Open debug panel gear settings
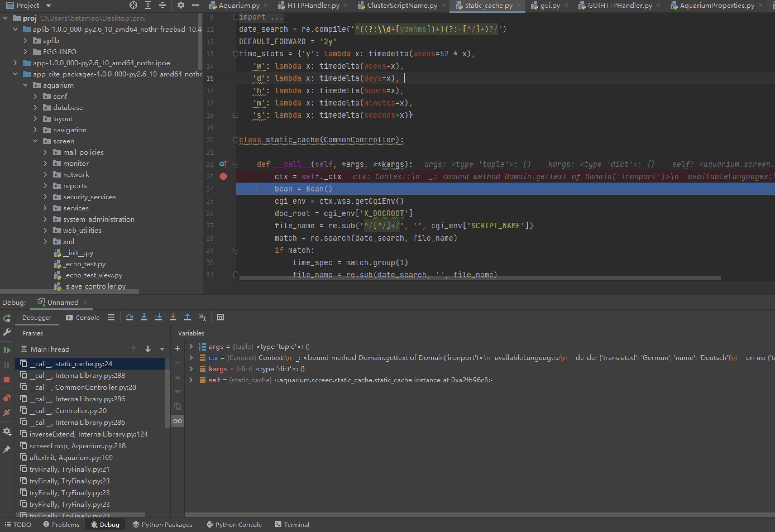The image size is (775, 532). [7, 432]
